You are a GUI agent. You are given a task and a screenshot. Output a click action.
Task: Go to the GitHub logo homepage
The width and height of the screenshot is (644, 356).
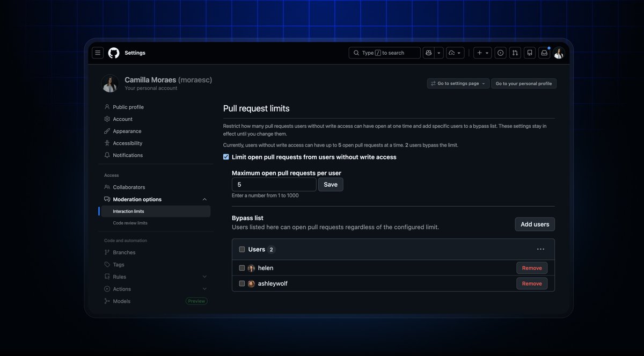[114, 53]
